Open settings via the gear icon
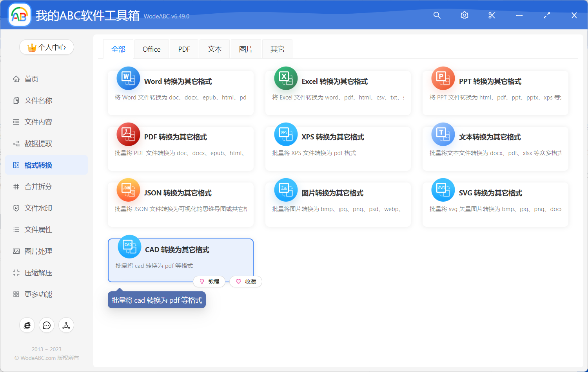Screen dimensions: 588x372 (464, 15)
